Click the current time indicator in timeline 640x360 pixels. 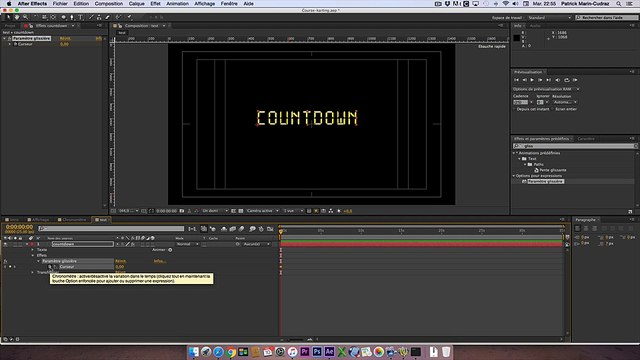280,231
